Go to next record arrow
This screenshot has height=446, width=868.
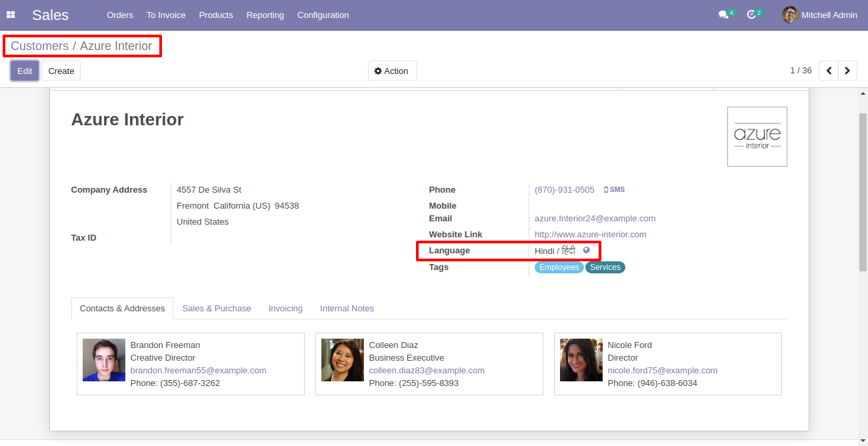[x=847, y=71]
